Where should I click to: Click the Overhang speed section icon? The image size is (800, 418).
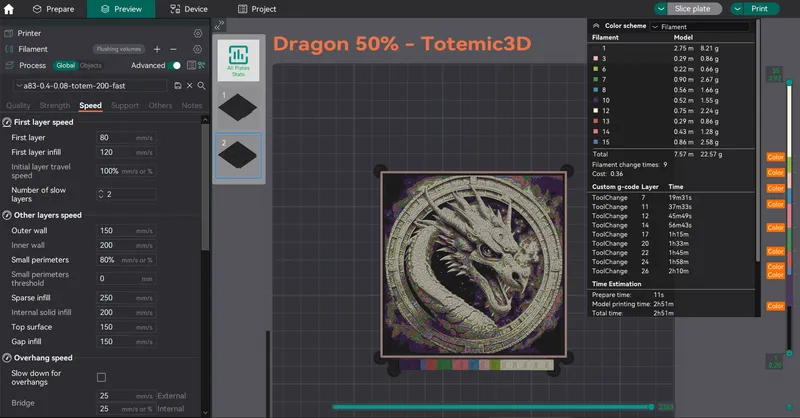tap(7, 358)
